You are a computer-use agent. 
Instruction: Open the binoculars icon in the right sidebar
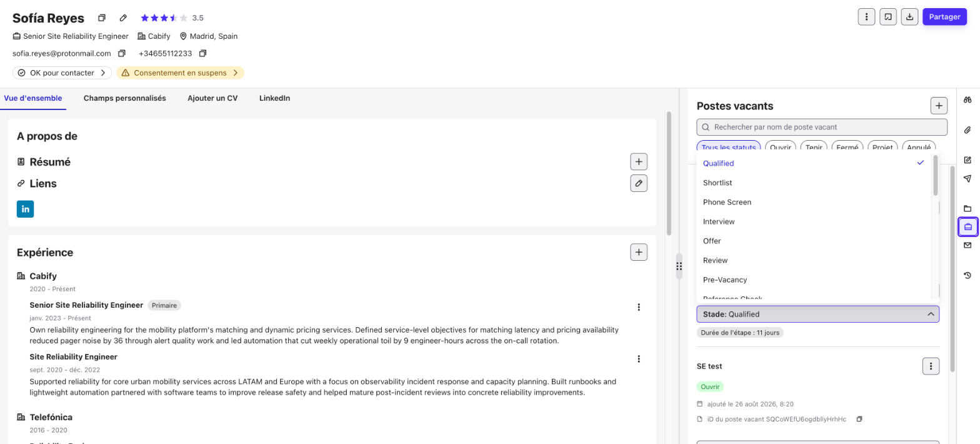tap(967, 100)
